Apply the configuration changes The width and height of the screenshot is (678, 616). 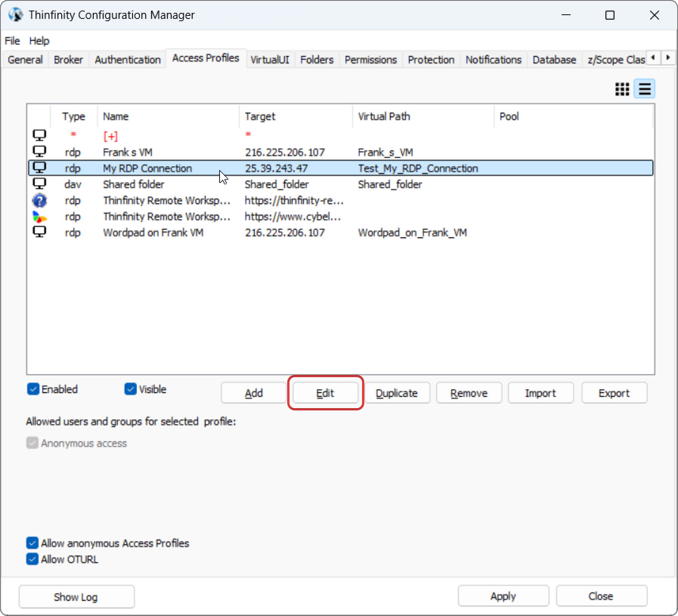click(503, 596)
